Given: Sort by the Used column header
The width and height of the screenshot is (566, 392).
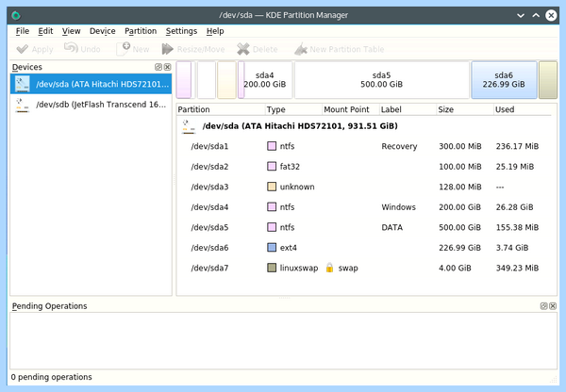Looking at the screenshot, I should (x=523, y=109).
